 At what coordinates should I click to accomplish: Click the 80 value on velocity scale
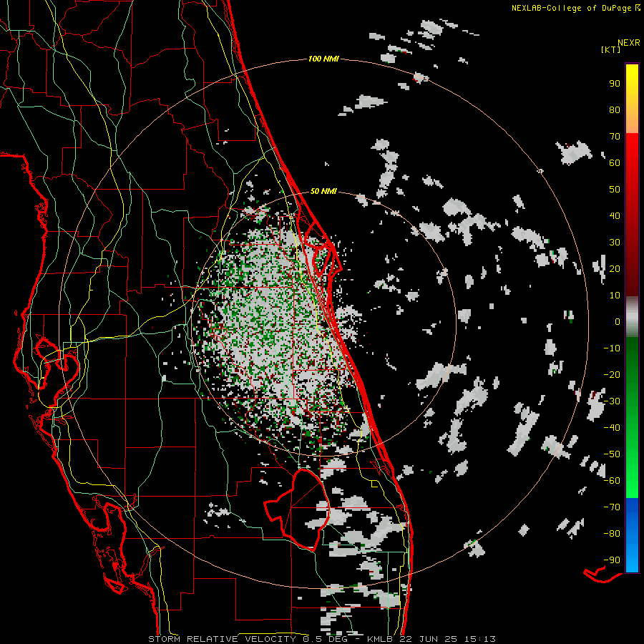tap(615, 109)
